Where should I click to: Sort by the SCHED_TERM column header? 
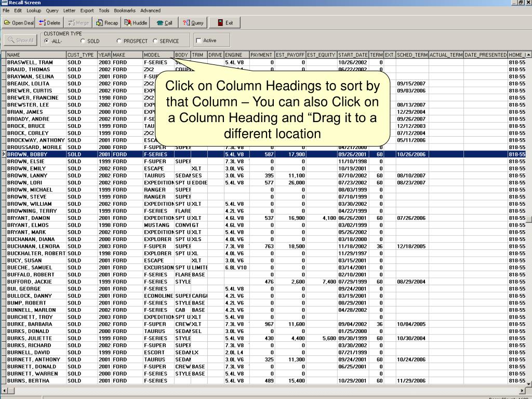point(412,55)
